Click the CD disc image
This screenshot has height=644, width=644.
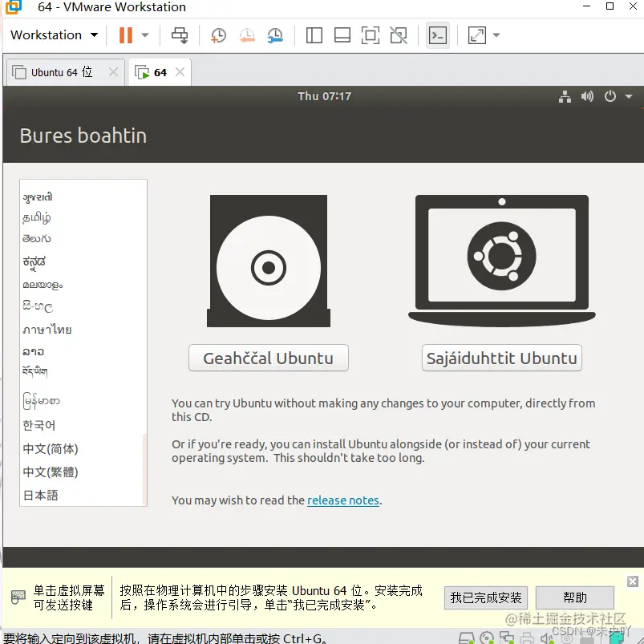click(269, 261)
